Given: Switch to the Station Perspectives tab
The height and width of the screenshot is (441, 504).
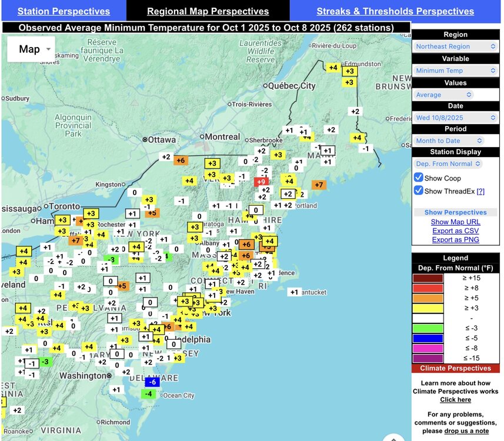Looking at the screenshot, I should [64, 11].
